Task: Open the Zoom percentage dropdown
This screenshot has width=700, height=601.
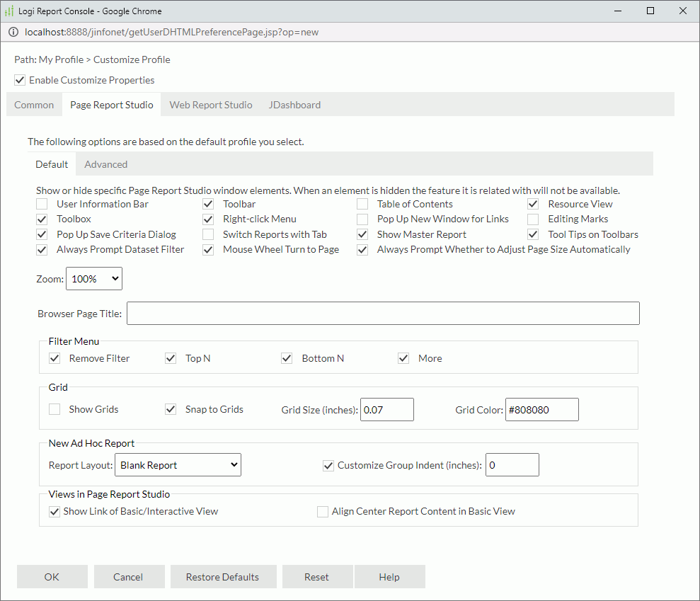Action: [93, 278]
